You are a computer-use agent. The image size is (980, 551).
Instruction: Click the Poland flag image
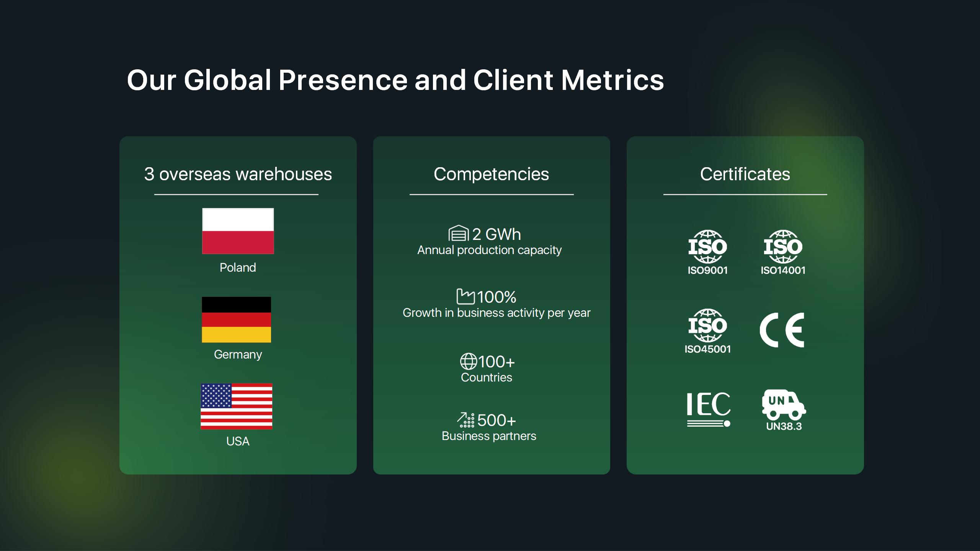[238, 231]
